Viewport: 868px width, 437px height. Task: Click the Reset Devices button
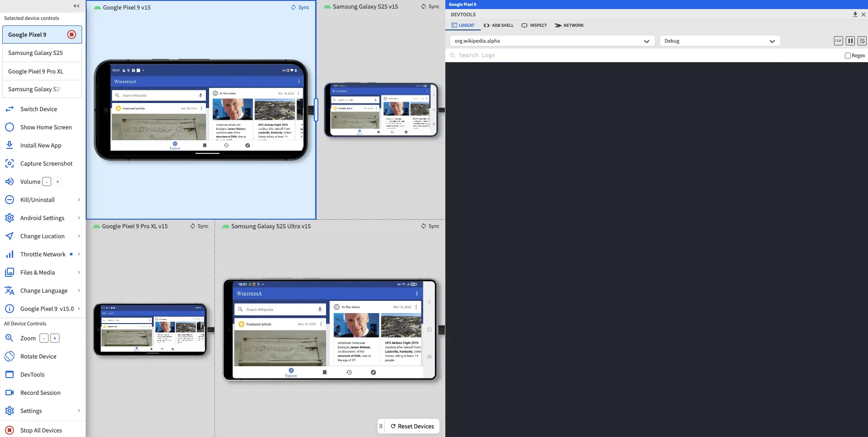pyautogui.click(x=412, y=426)
